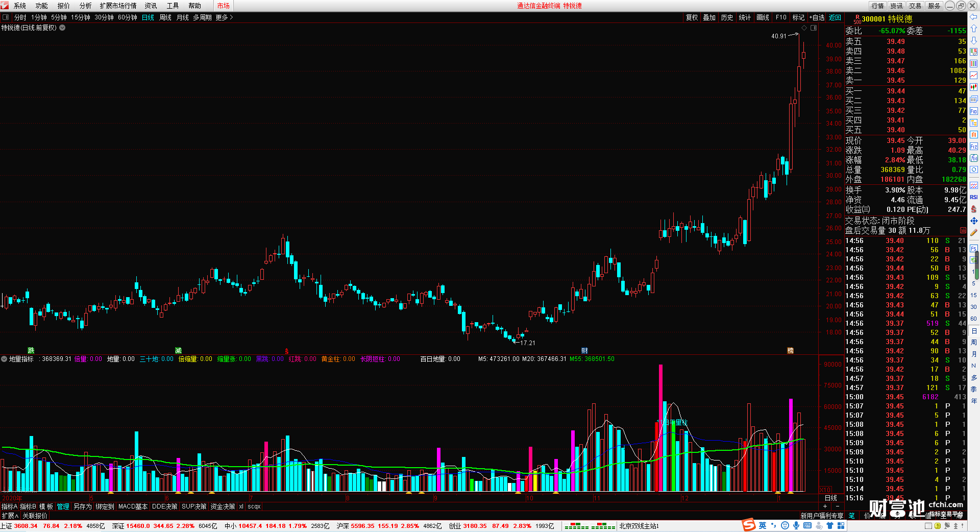This screenshot has width=980, height=532.
Task: Click the pencil drawing tool sidebar icon
Action: pyautogui.click(x=973, y=232)
